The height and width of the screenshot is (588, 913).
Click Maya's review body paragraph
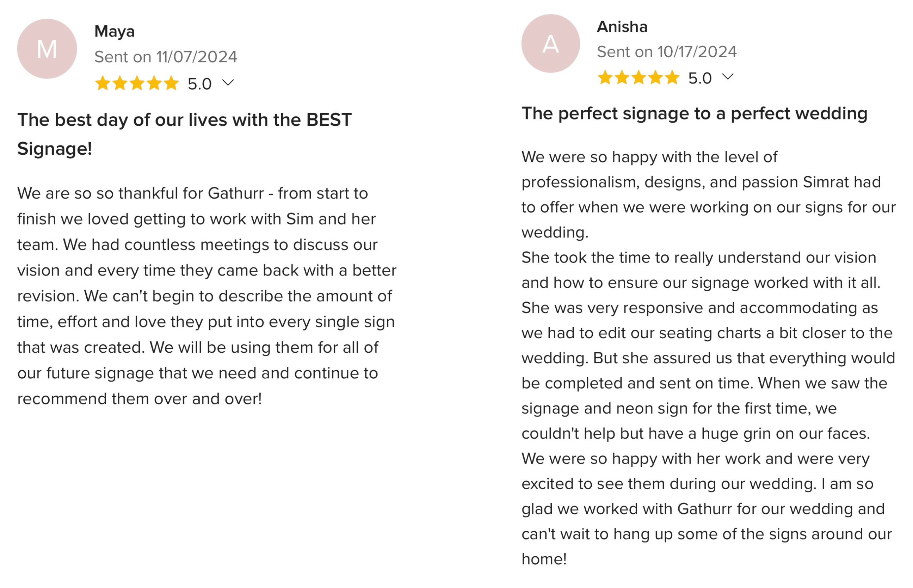[x=207, y=296]
